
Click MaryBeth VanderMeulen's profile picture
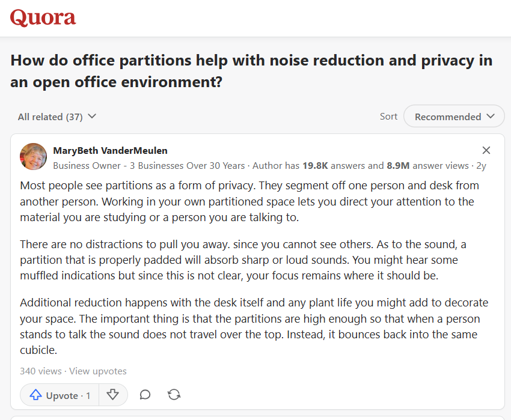click(x=34, y=157)
